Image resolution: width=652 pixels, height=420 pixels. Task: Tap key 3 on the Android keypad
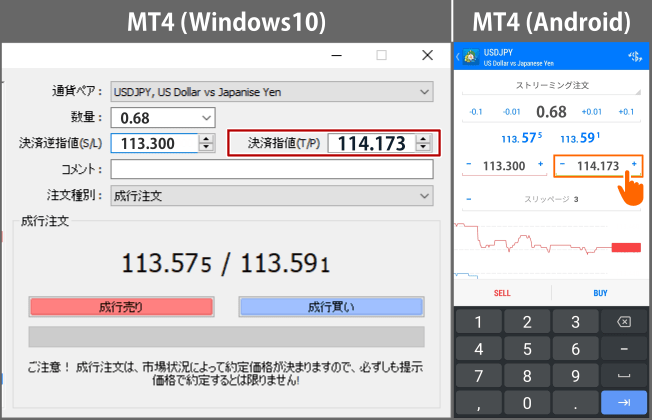tap(575, 322)
